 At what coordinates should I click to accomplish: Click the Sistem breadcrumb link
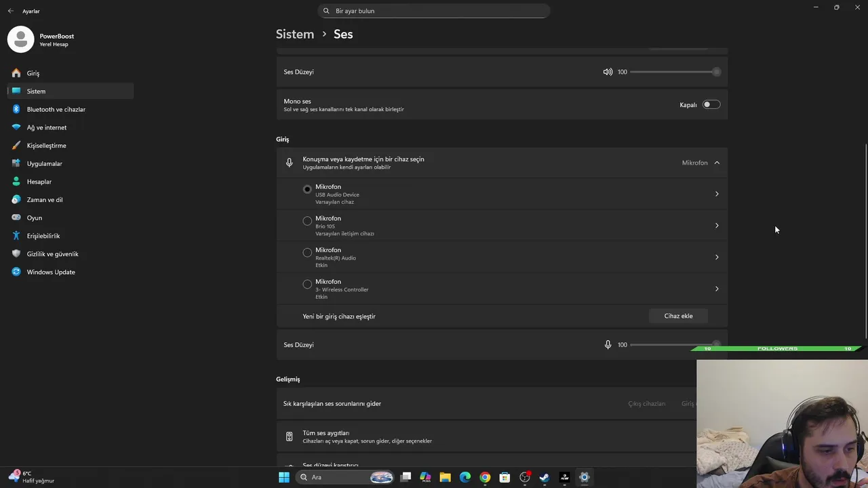coord(295,34)
